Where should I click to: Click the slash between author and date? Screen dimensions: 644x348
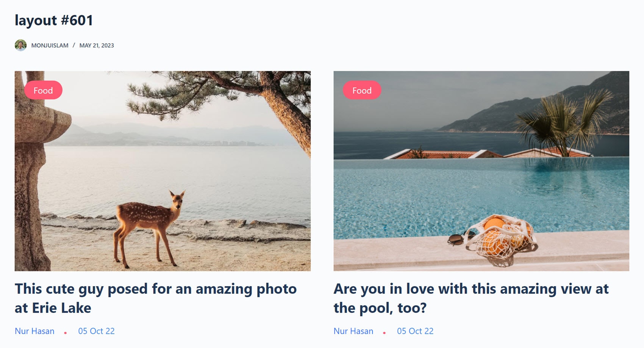tap(74, 45)
